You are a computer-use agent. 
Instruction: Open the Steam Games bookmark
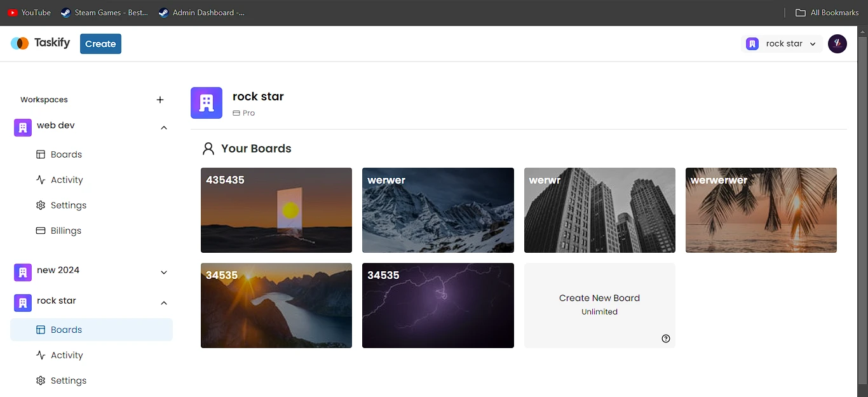click(104, 12)
